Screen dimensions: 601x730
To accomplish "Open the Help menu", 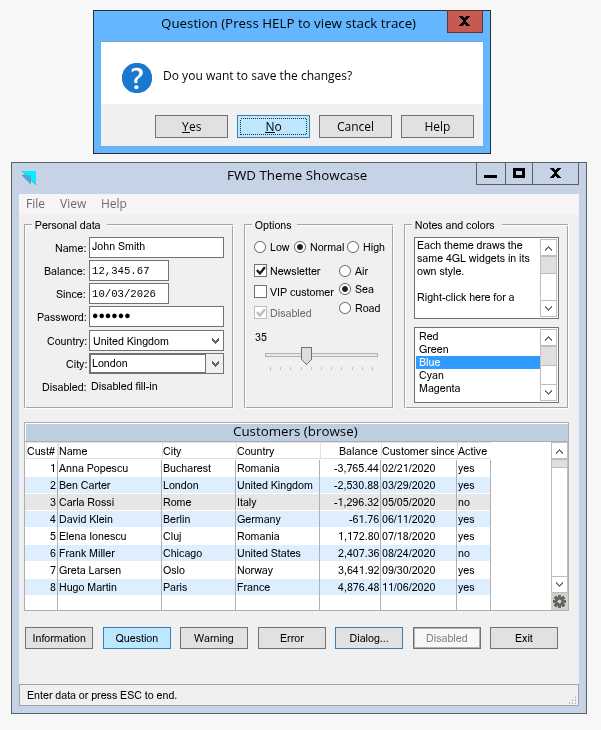I will coord(114,203).
